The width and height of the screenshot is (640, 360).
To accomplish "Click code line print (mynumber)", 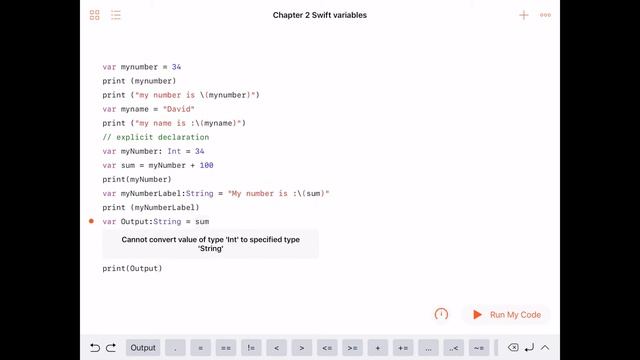I will (139, 81).
